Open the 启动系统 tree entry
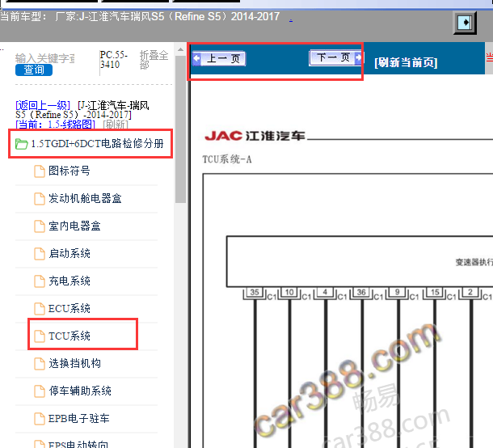Viewport: 493px width, 448px height. coord(70,253)
